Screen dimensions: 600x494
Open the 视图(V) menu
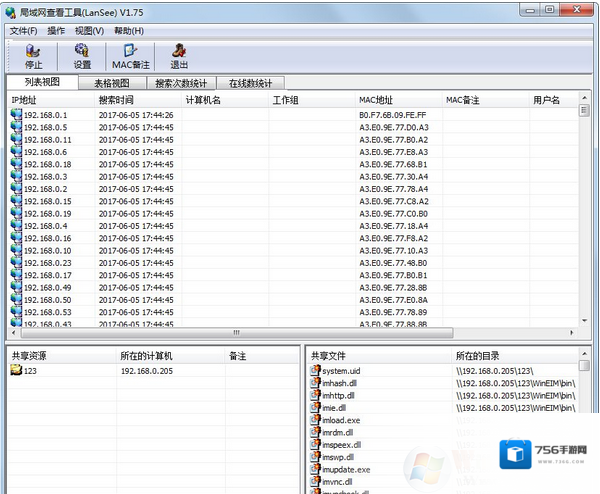pos(89,31)
